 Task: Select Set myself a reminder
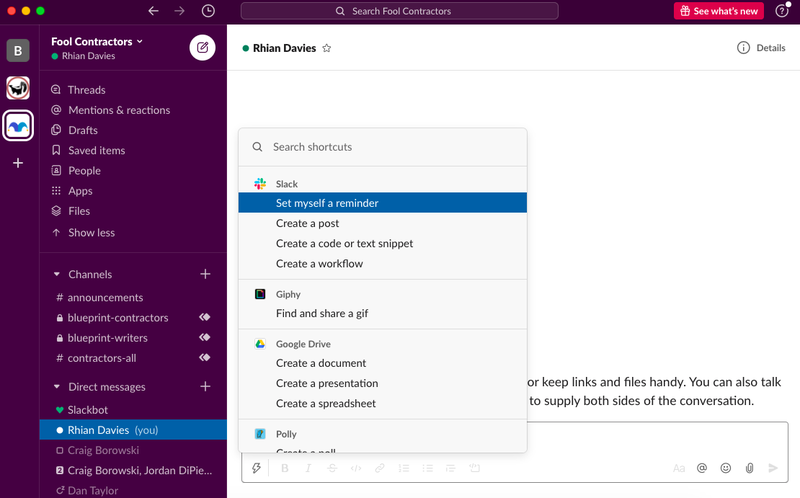pos(383,203)
